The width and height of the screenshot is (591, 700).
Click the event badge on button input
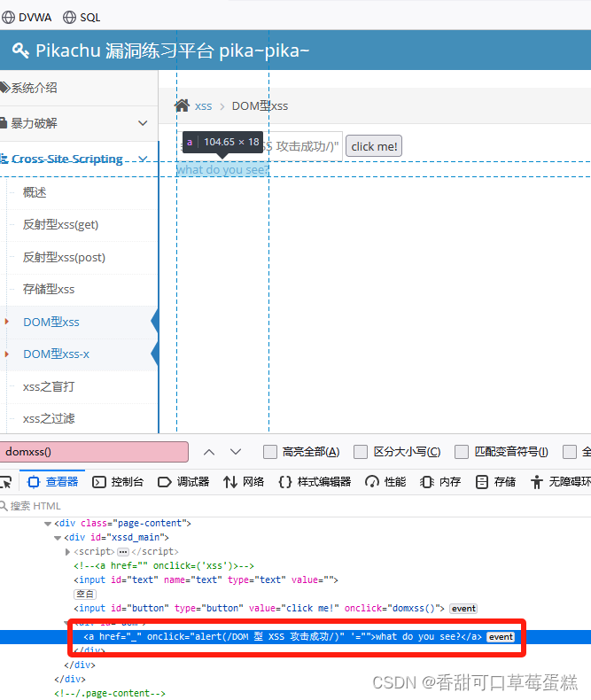[463, 609]
